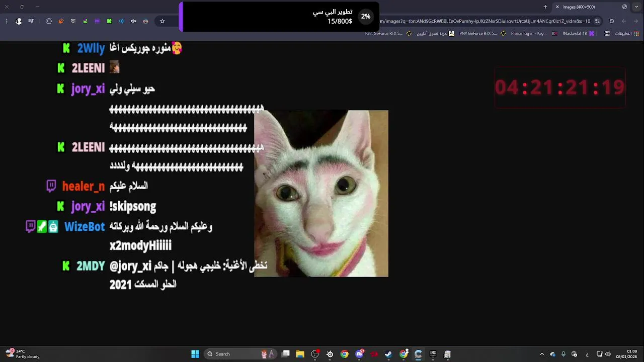
Task: Click the 04:21:21:19 timer overlay
Action: tap(559, 87)
